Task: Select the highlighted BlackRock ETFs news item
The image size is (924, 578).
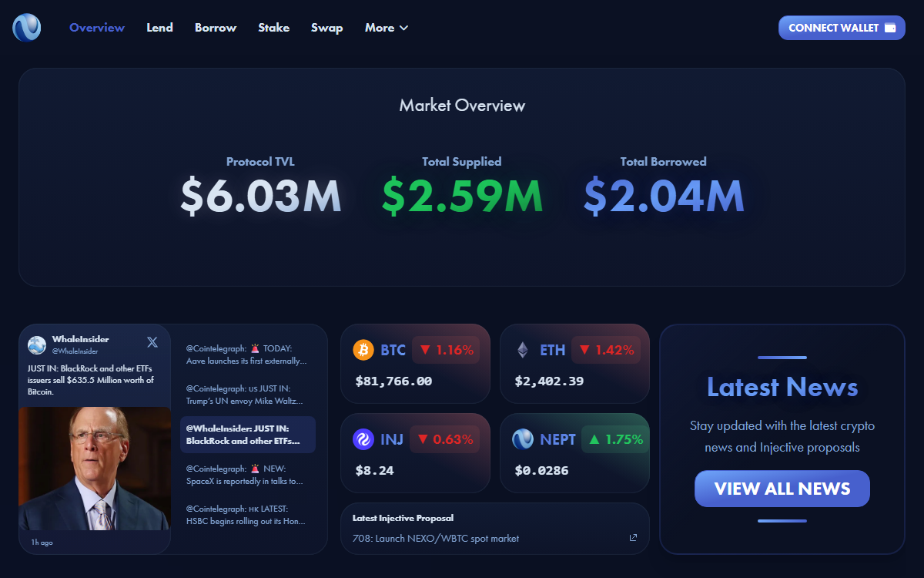Action: click(247, 435)
